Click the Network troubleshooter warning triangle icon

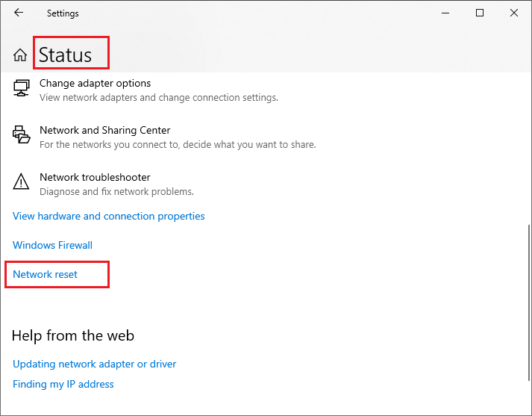(21, 181)
